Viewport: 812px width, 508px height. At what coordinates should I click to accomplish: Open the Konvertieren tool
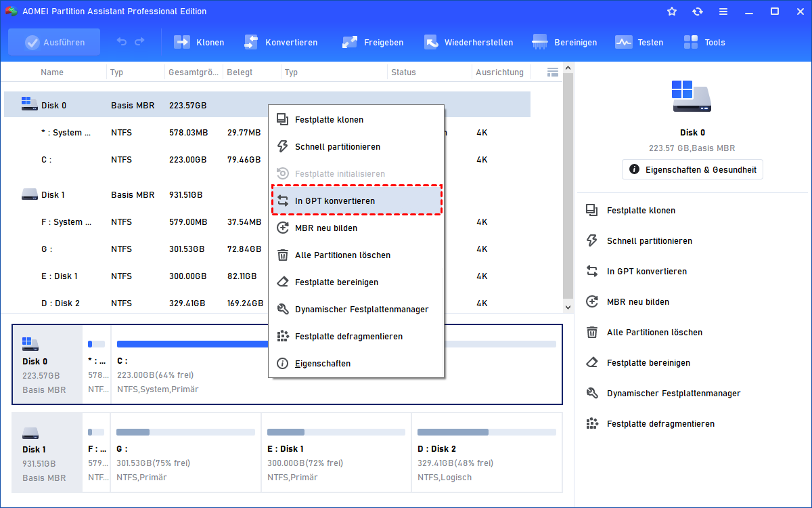pos(252,42)
